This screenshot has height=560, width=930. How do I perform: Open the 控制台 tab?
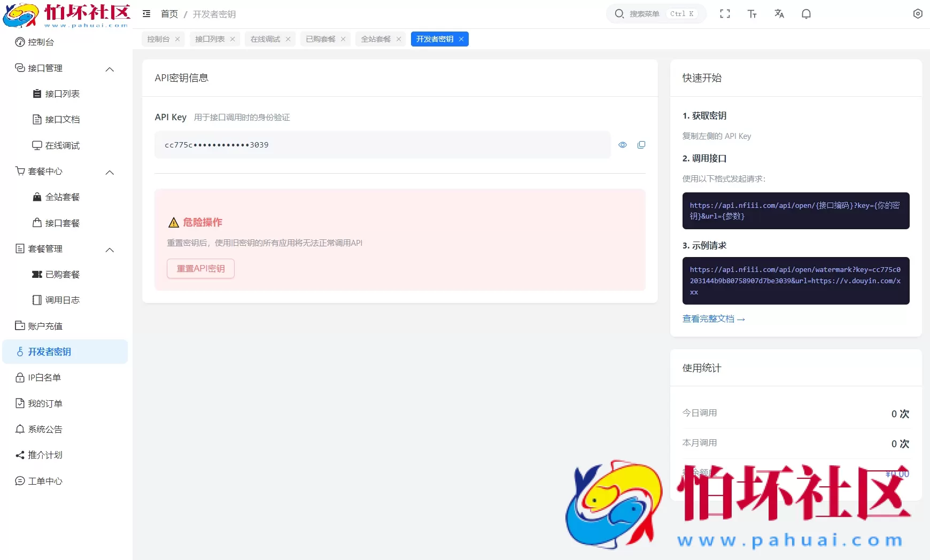click(x=159, y=38)
